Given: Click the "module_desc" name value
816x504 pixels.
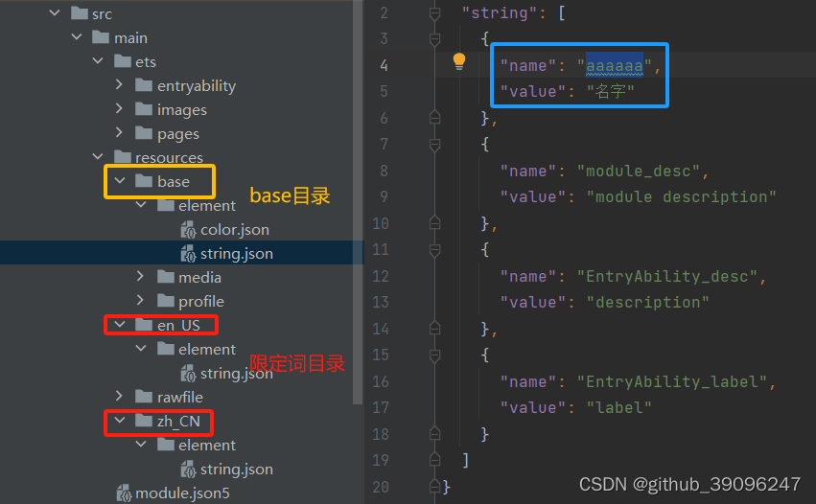Looking at the screenshot, I should (638, 172).
